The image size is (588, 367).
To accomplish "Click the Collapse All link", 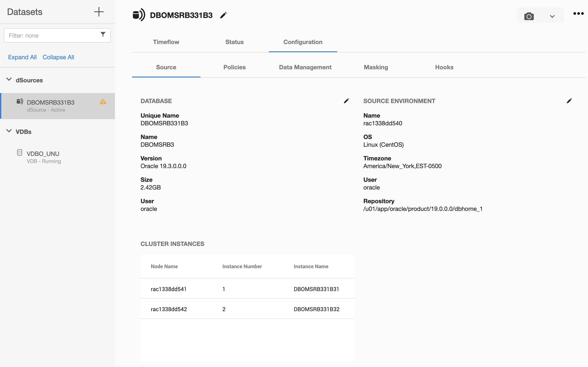I will [58, 57].
